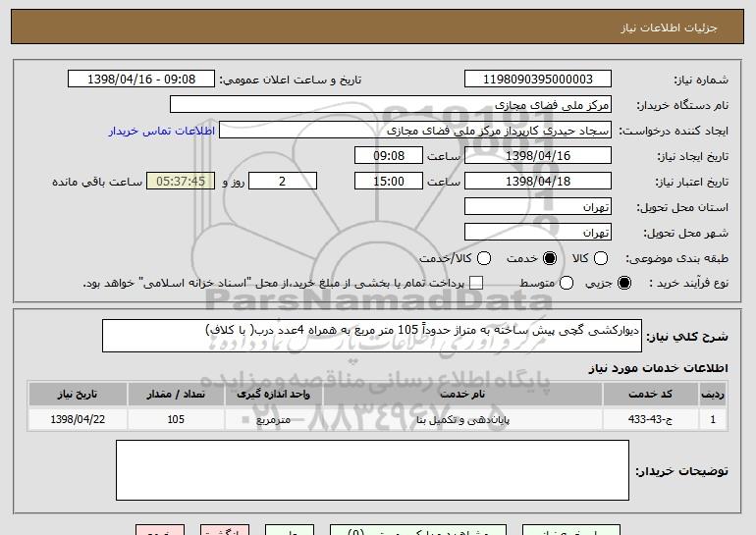The image size is (756, 535).
Task: Click the پایان‌دهی و تکمیل بنا cell
Action: (462, 419)
